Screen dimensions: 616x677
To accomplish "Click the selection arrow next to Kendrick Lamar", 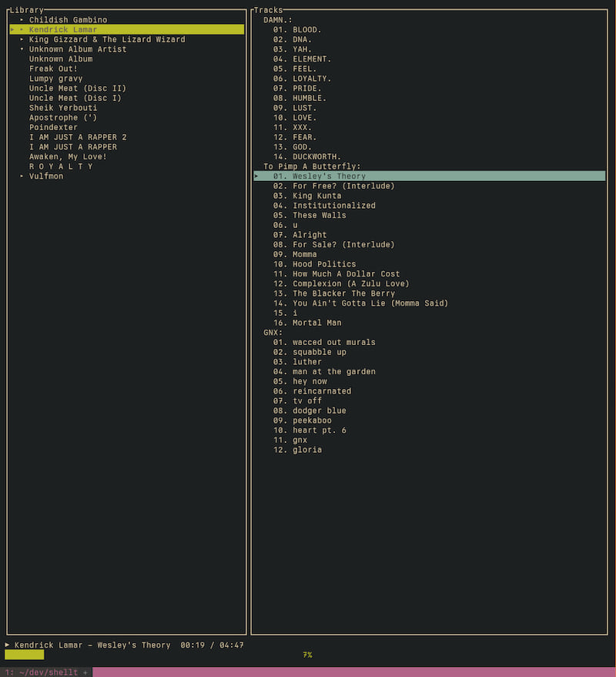I will pyautogui.click(x=12, y=29).
